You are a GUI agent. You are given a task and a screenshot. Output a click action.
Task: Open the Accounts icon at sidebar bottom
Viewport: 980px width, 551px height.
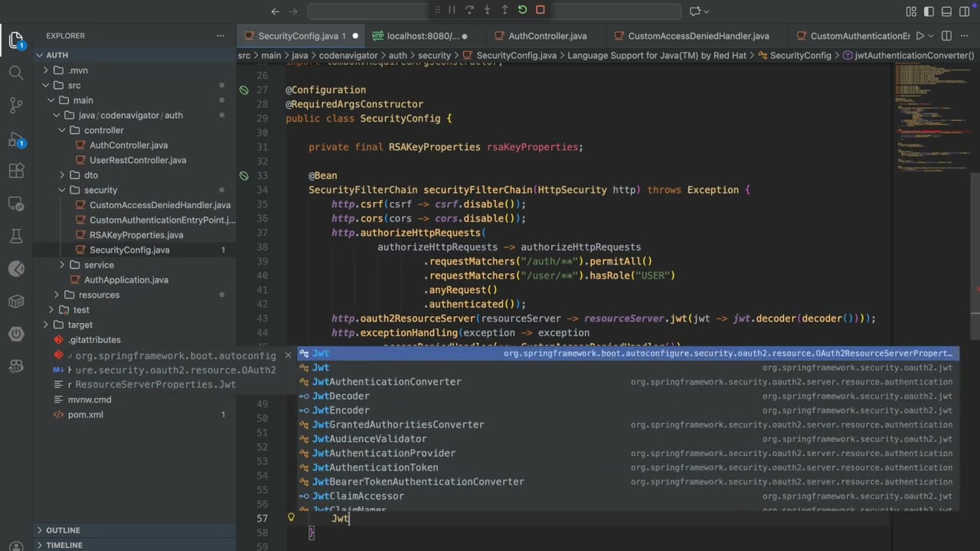point(16,546)
